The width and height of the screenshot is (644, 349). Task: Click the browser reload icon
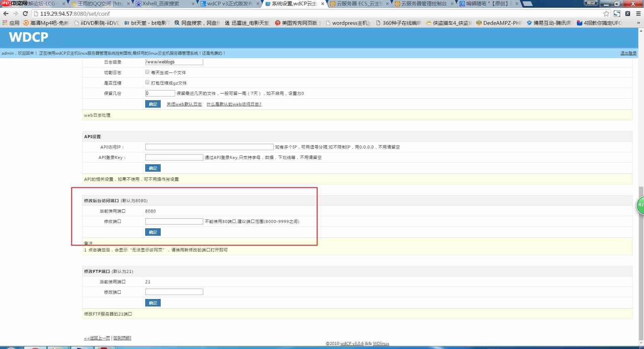point(25,14)
